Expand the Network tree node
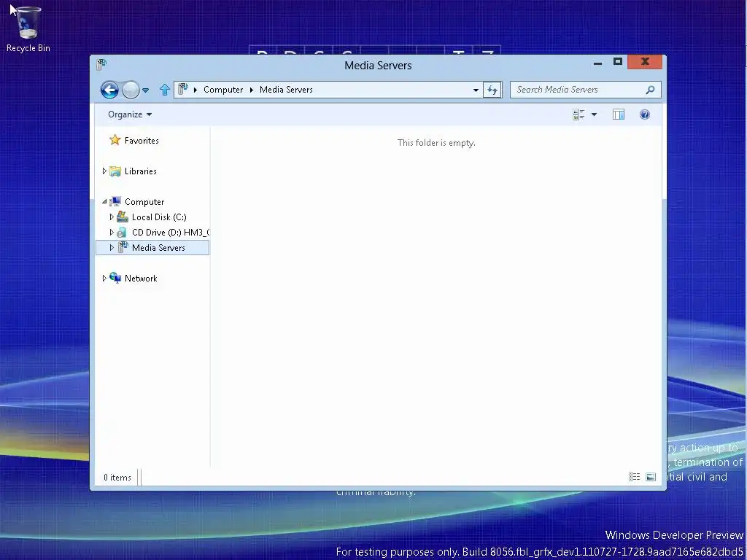747x560 pixels. [x=104, y=278]
